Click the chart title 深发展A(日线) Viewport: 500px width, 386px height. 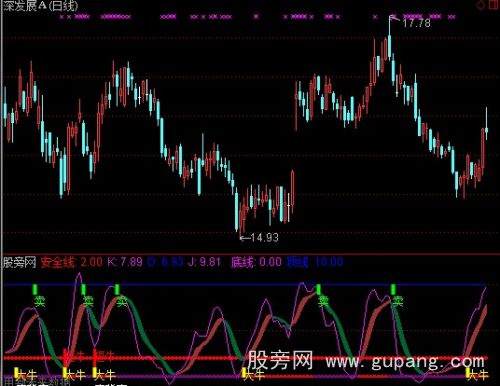coord(41,6)
